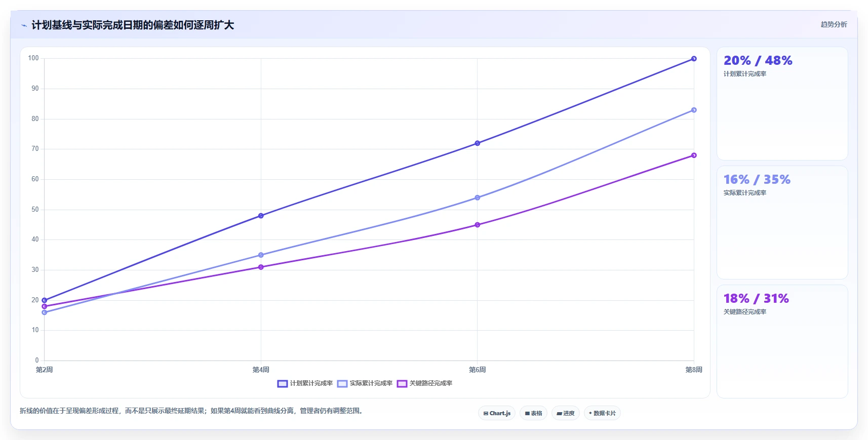Screen dimensions: 868x440
Task: Click the 数据卡片 chip icon
Action: tap(590, 413)
